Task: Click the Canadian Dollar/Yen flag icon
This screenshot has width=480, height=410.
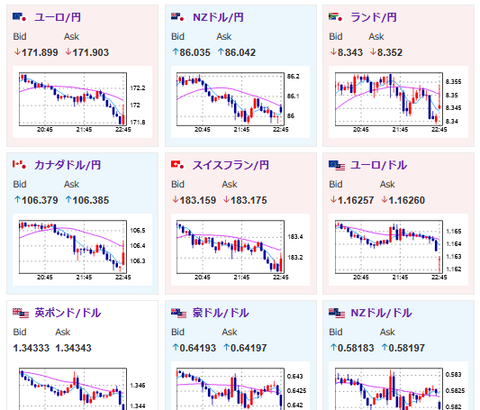Action: pyautogui.click(x=19, y=164)
